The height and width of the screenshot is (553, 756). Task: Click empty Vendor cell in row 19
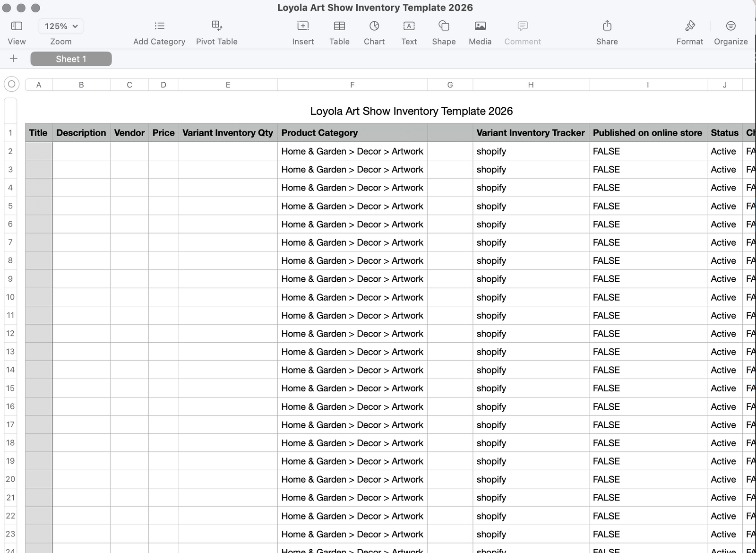pyautogui.click(x=129, y=461)
